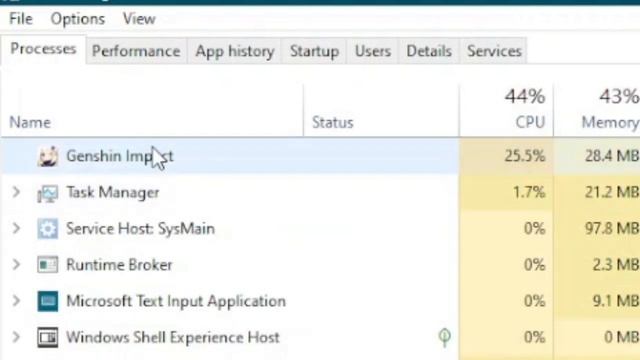Switch to the App history tab
This screenshot has height=360, width=640.
234,51
